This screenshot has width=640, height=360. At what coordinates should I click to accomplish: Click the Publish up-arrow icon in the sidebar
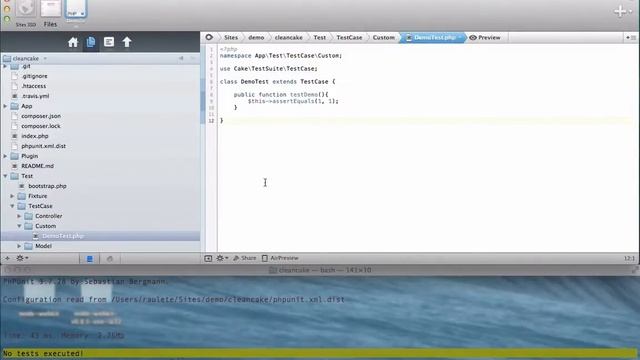127,42
